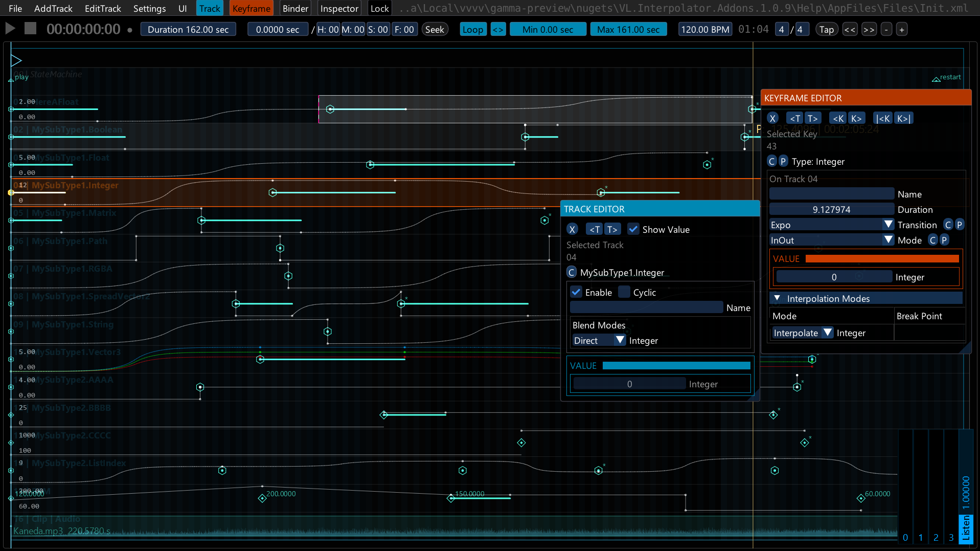Open the UI menu
This screenshot has width=980, height=551.
click(x=183, y=8)
